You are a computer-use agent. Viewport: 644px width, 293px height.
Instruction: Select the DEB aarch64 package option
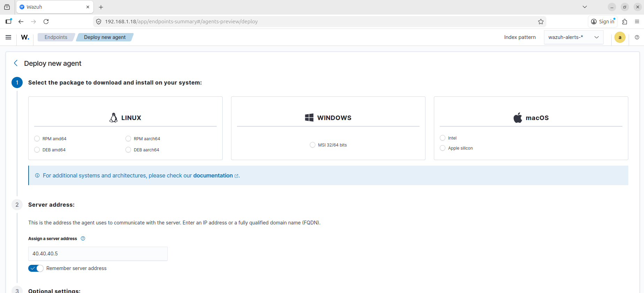[x=128, y=150]
